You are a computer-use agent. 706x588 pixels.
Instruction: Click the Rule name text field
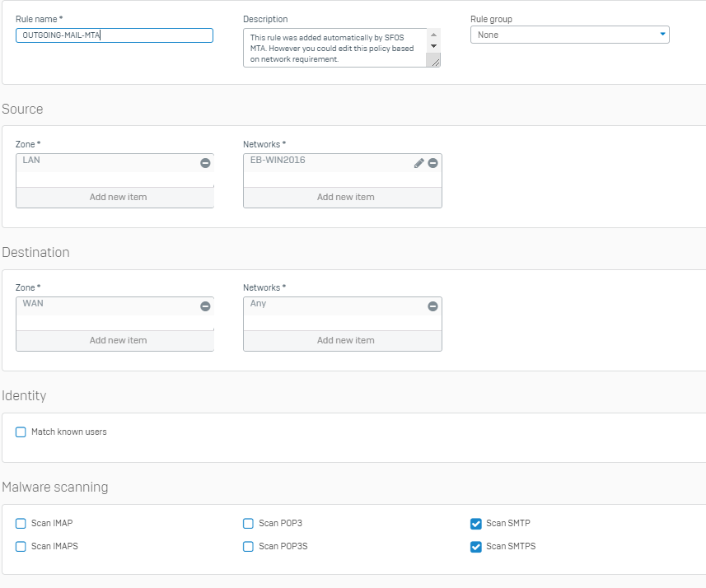[115, 35]
